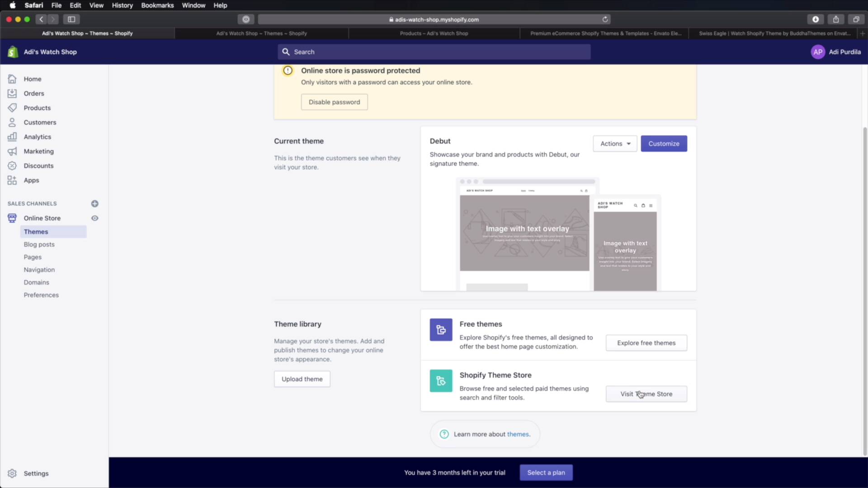The width and height of the screenshot is (868, 488).
Task: Follow the themes help link
Action: (518, 434)
